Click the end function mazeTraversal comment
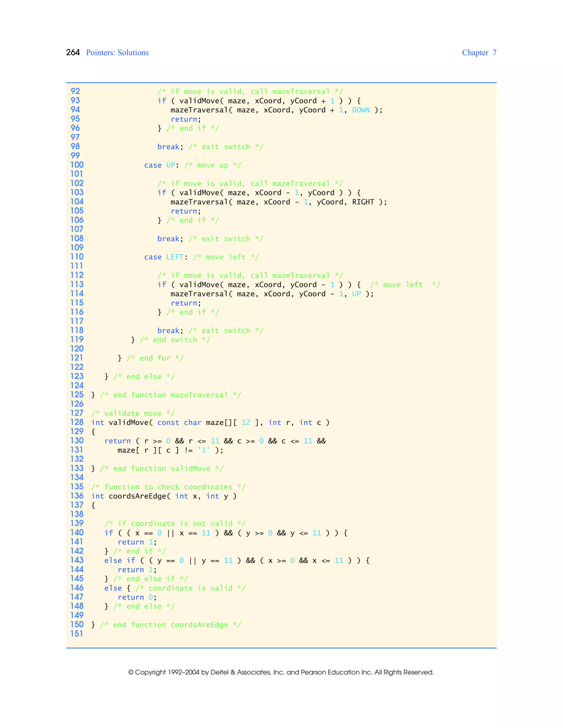Viewport: 563px width, 728px height. point(170,395)
